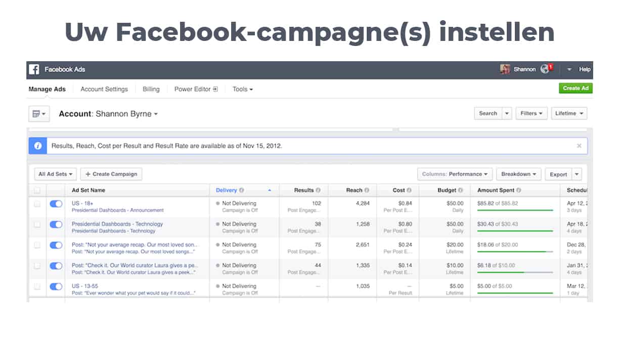This screenshot has width=619, height=364.
Task: Open the All Ad Sets dropdown
Action: pyautogui.click(x=55, y=174)
